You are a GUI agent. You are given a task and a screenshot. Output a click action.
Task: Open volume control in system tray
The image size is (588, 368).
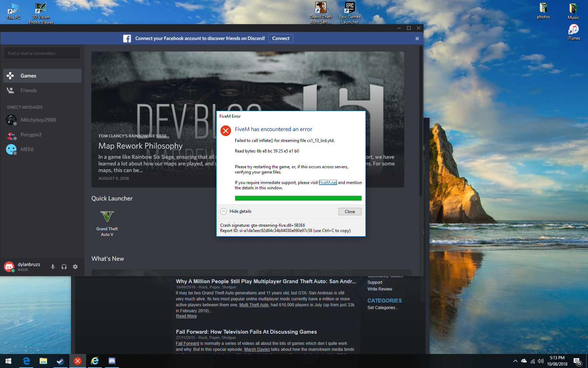[541, 361]
